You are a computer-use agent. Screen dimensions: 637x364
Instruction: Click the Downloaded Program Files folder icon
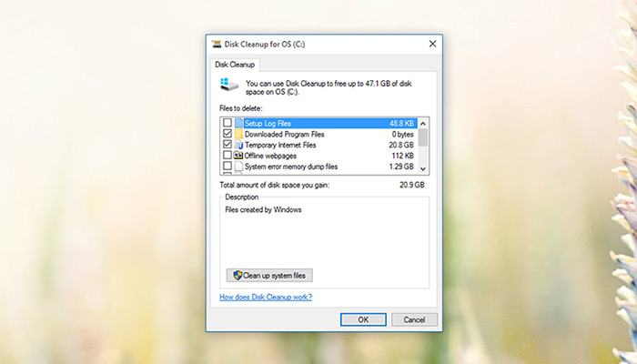238,134
